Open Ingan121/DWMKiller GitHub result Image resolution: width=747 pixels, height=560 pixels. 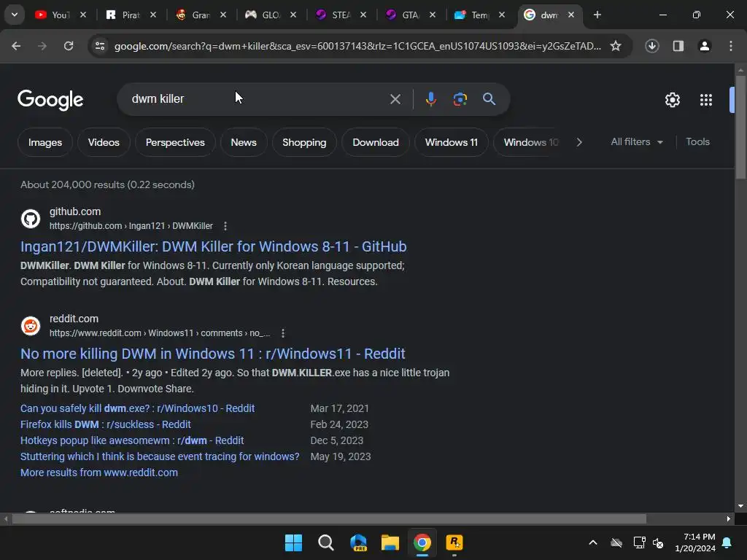(214, 246)
